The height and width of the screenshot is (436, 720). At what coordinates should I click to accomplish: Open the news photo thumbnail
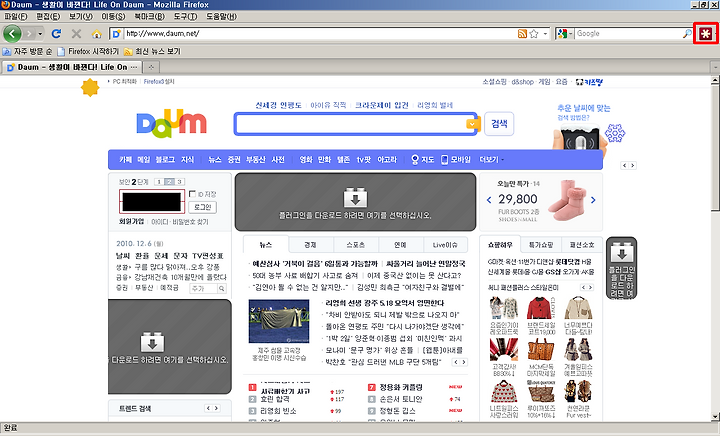(x=279, y=321)
